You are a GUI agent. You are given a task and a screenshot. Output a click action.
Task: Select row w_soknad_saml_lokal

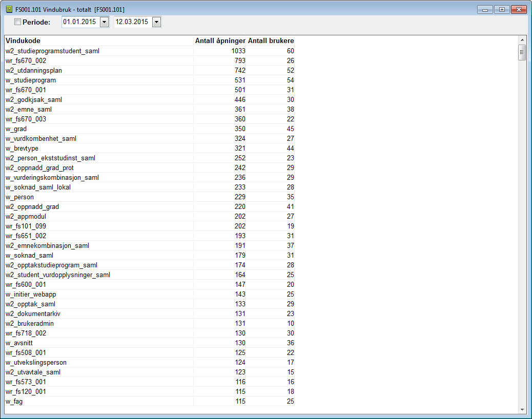pyautogui.click(x=150, y=187)
